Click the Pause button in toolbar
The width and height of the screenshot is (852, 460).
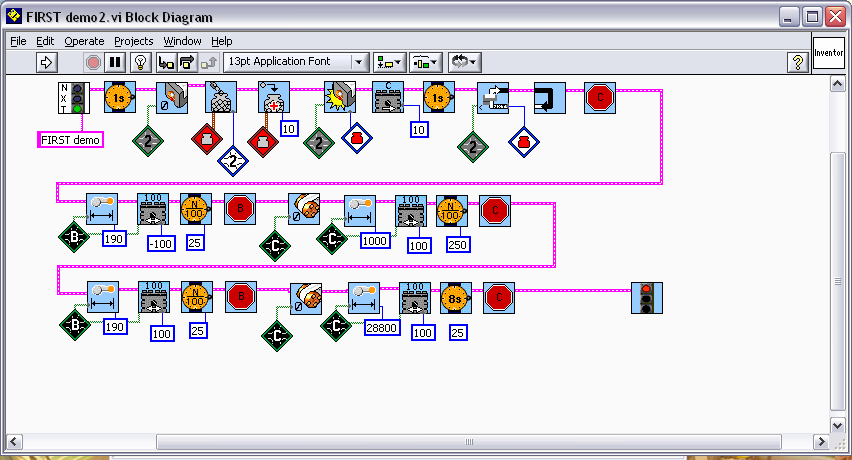point(115,62)
